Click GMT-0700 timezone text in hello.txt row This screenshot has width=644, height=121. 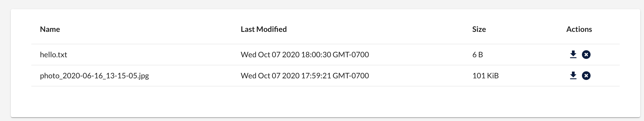[351, 55]
